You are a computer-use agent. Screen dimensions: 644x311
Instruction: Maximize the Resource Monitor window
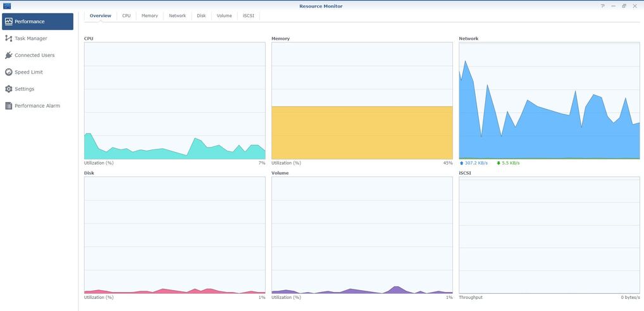click(x=624, y=6)
